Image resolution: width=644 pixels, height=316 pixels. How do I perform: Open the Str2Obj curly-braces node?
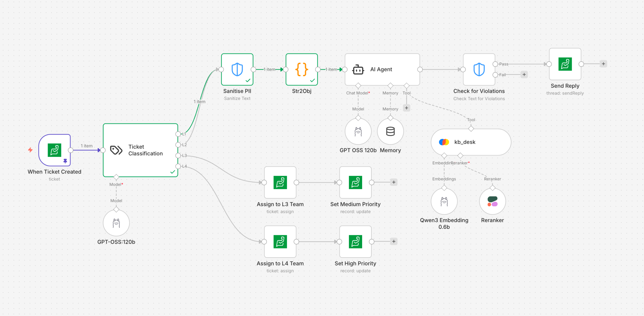(301, 69)
